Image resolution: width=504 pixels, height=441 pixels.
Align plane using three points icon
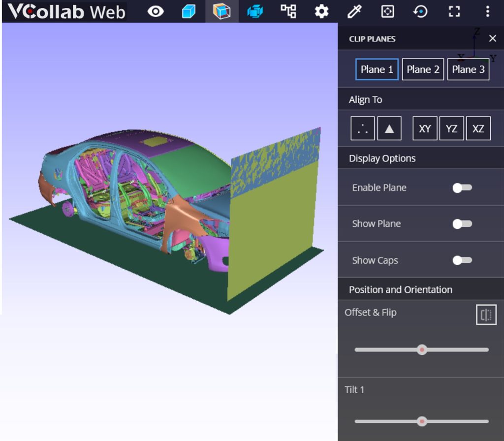pos(363,128)
